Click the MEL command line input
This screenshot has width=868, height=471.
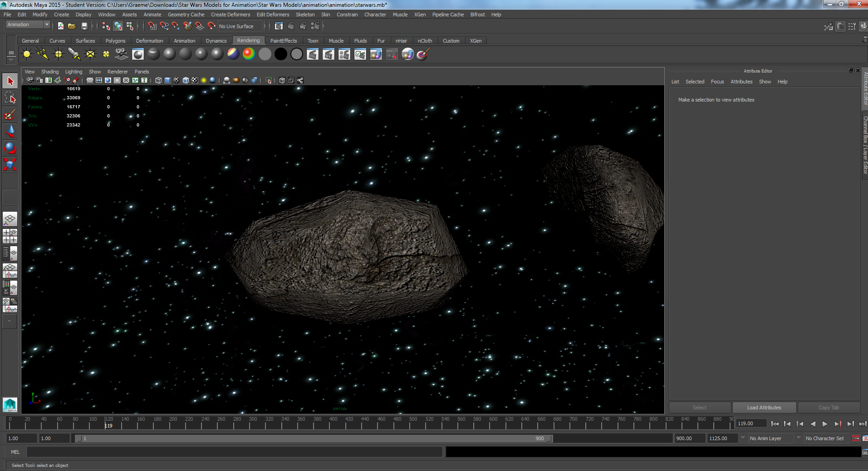click(x=235, y=452)
